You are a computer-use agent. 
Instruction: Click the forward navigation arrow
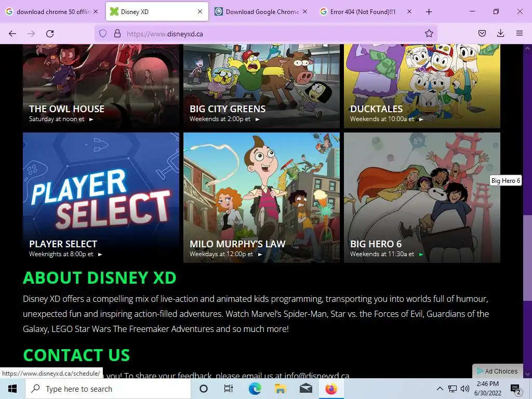pyautogui.click(x=31, y=34)
